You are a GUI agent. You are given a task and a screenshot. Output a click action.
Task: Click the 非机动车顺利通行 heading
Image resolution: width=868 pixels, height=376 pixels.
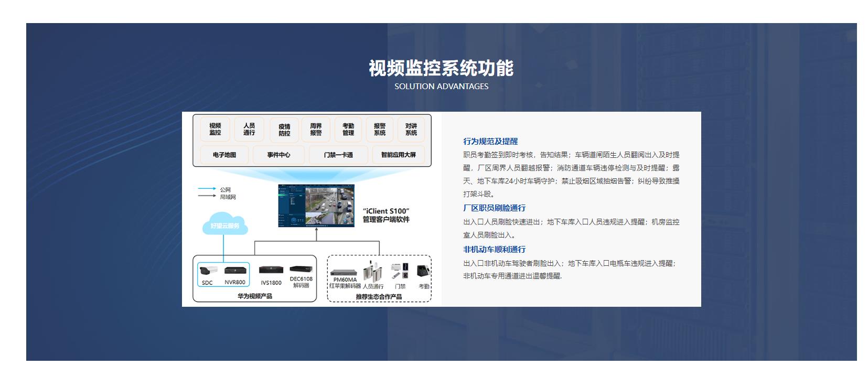pyautogui.click(x=494, y=249)
